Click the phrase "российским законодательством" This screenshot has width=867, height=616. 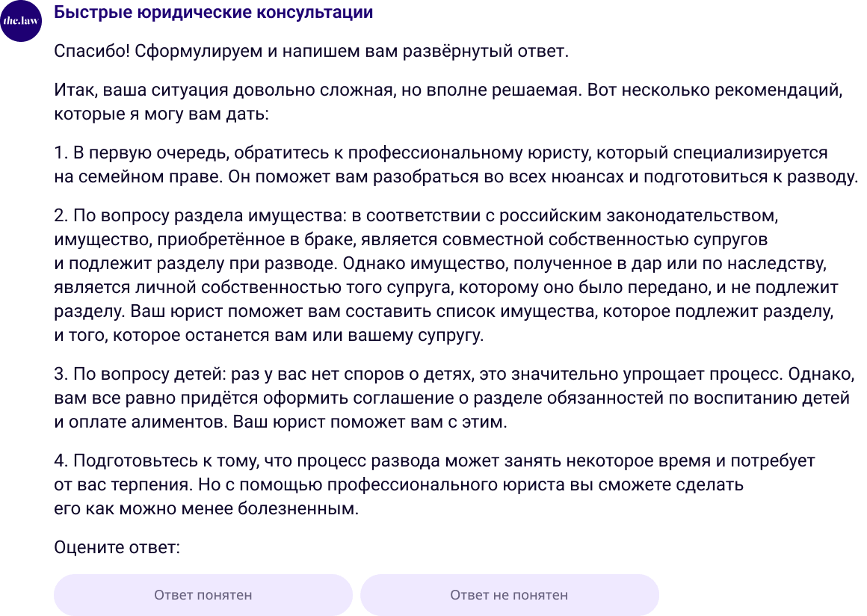click(x=643, y=216)
